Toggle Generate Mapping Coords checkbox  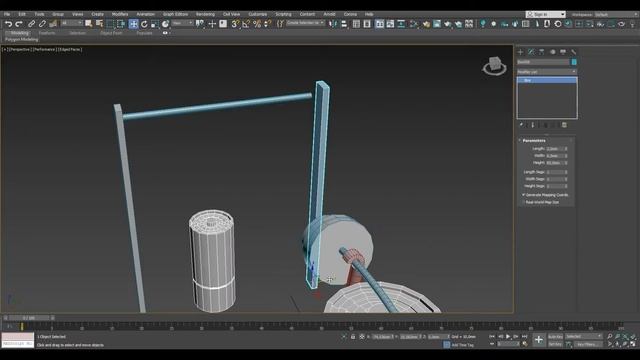click(x=523, y=195)
